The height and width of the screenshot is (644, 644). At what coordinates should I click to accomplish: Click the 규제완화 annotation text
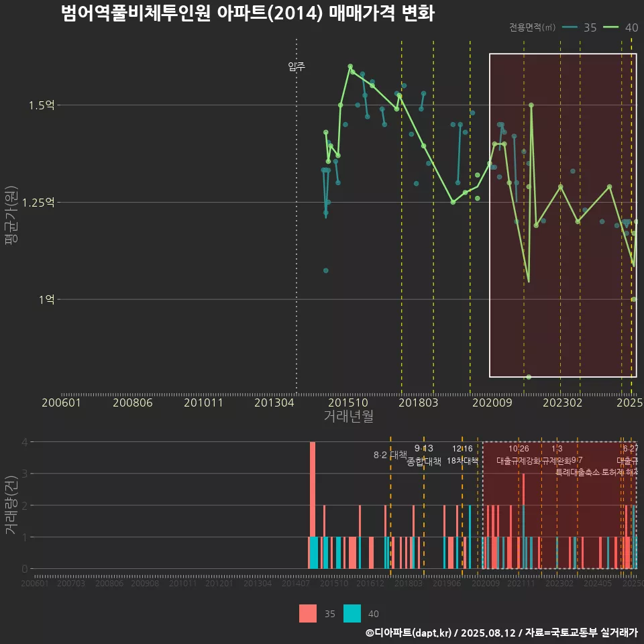coord(557,461)
